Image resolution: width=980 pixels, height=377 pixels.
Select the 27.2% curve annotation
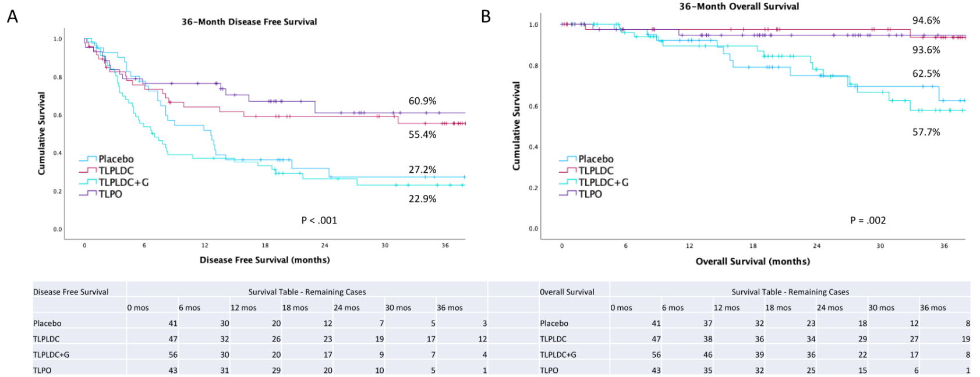click(x=422, y=169)
